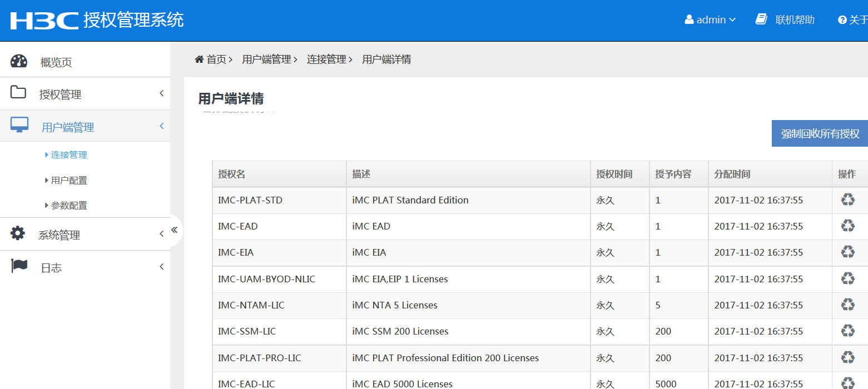Expand the 授权管理 sidebar menu
The width and height of the screenshot is (868, 389).
click(60, 94)
